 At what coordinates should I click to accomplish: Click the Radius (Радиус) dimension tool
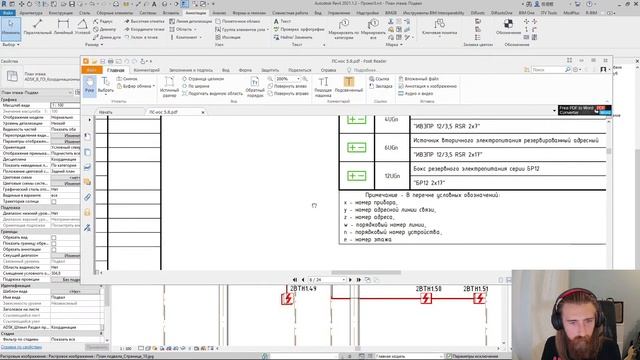[103, 21]
